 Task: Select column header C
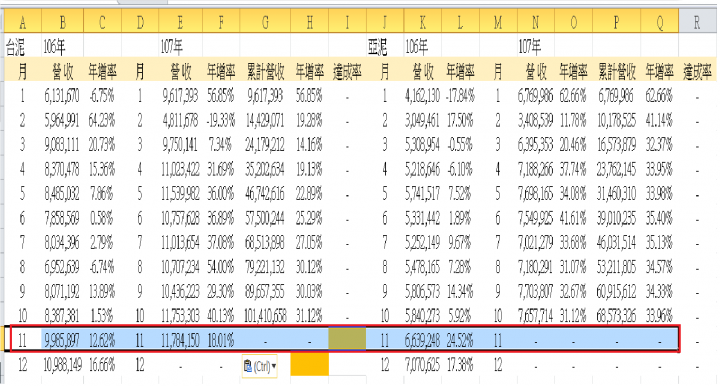[102, 22]
